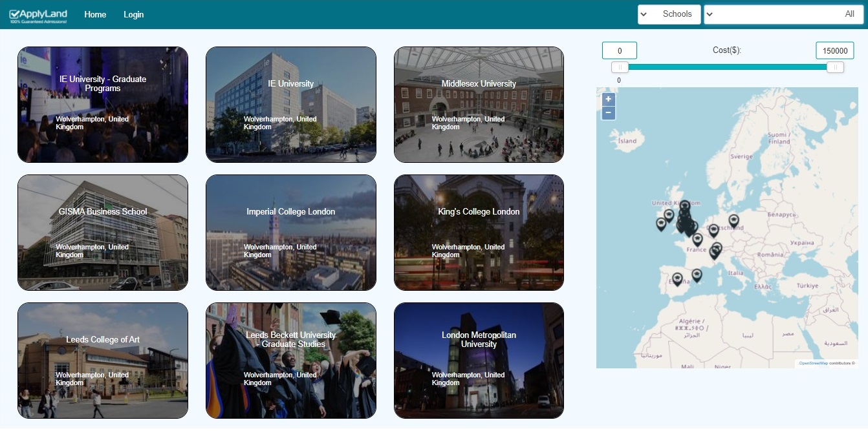This screenshot has width=868, height=431.
Task: Select the westernmost marker in Ireland
Action: point(661,224)
